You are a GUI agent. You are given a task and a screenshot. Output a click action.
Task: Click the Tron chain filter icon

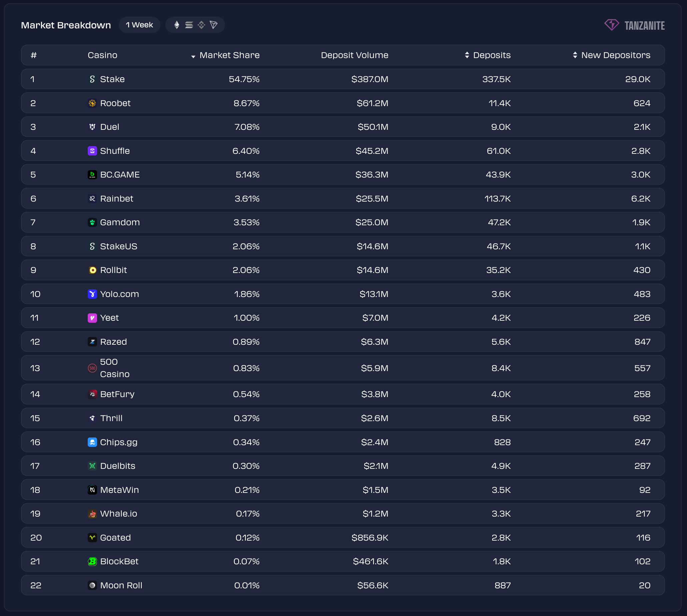point(213,25)
